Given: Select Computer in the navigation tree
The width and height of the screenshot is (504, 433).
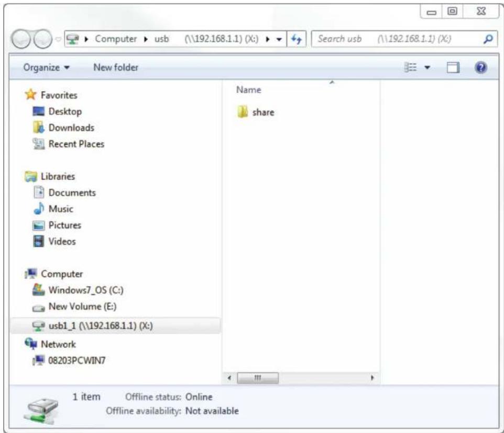Looking at the screenshot, I should [x=62, y=274].
